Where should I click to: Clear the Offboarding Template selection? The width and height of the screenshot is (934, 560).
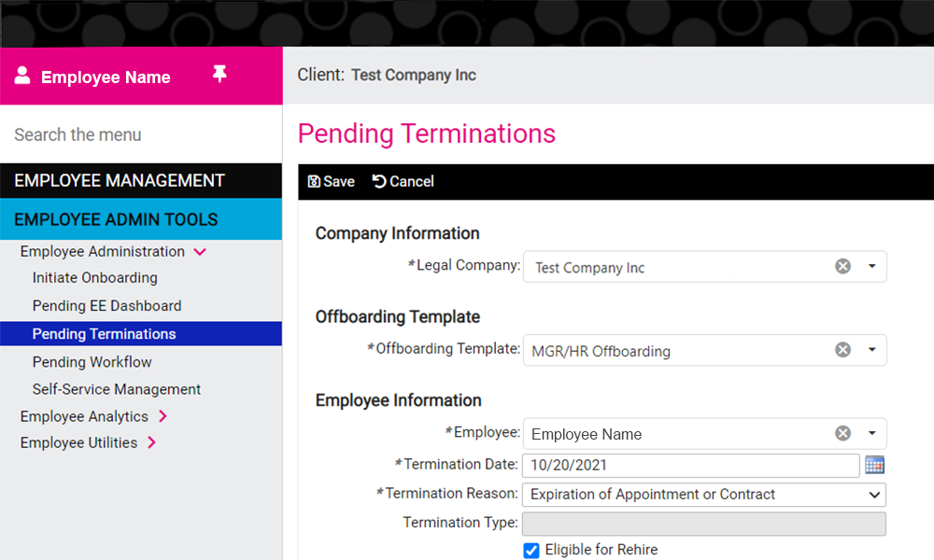[x=842, y=350]
